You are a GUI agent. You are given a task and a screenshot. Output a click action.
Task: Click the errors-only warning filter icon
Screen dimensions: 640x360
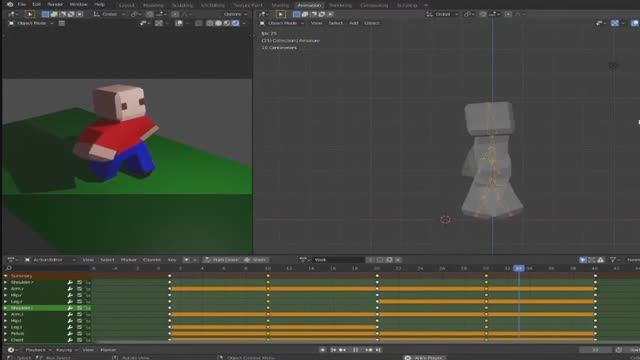[600, 260]
